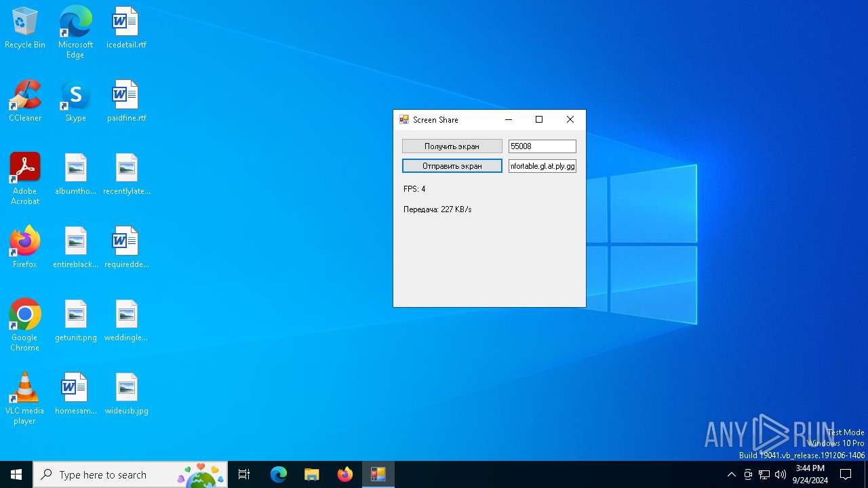Select the Передача: 227 KB/s label
The width and height of the screenshot is (868, 488).
point(437,209)
